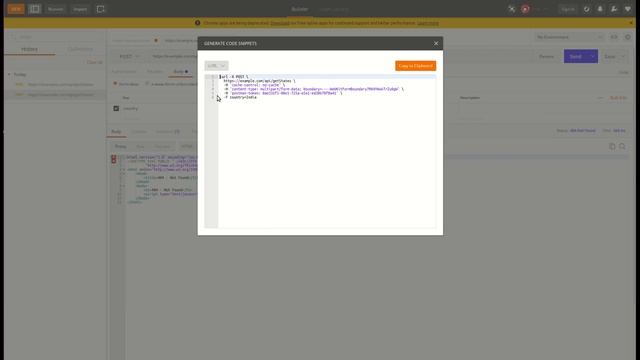Select the Raw response view
Screen dimensions: 640x360
pyautogui.click(x=140, y=146)
